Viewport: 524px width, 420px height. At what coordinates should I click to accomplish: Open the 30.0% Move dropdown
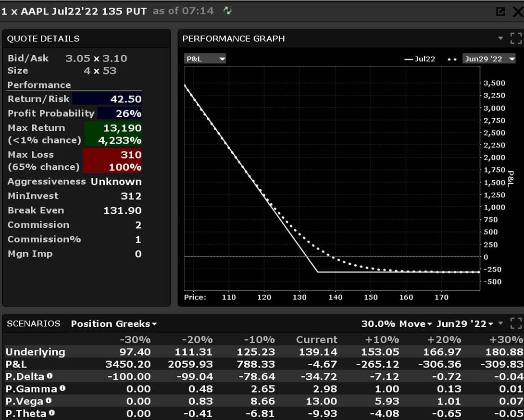pyautogui.click(x=396, y=324)
